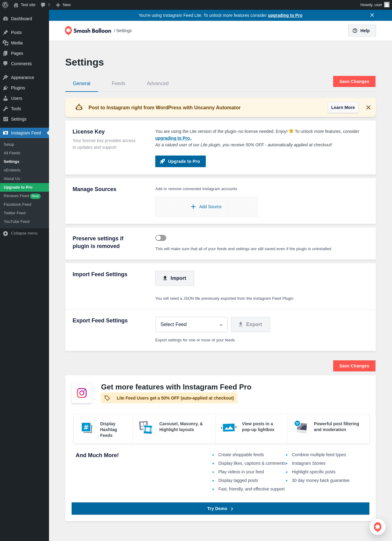Click the 'And Much More!' heading

[x=97, y=455]
